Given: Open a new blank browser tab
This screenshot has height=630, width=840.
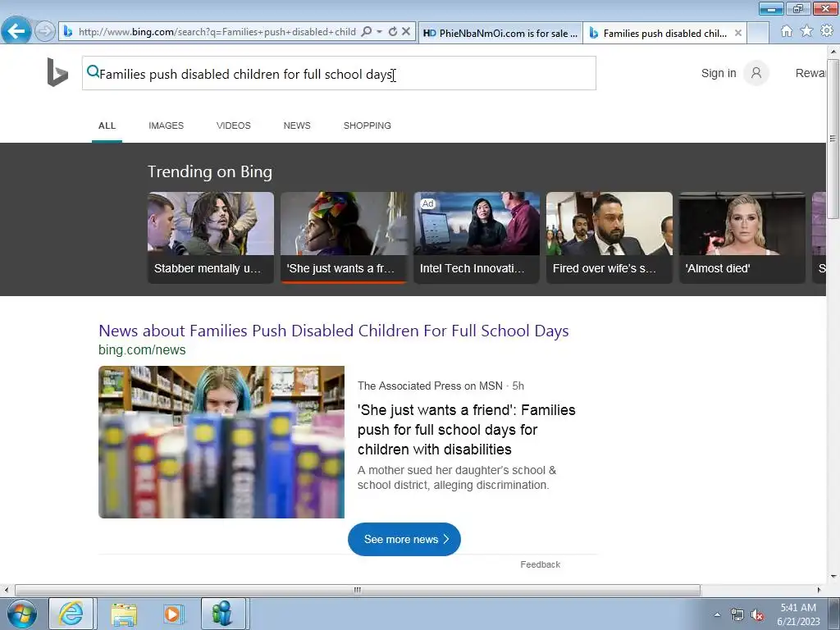Looking at the screenshot, I should pos(758,33).
